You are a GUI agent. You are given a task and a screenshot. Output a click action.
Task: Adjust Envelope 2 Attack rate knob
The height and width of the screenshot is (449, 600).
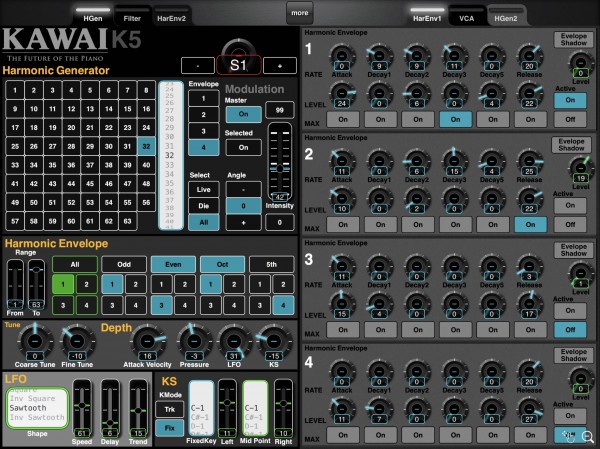click(x=342, y=161)
